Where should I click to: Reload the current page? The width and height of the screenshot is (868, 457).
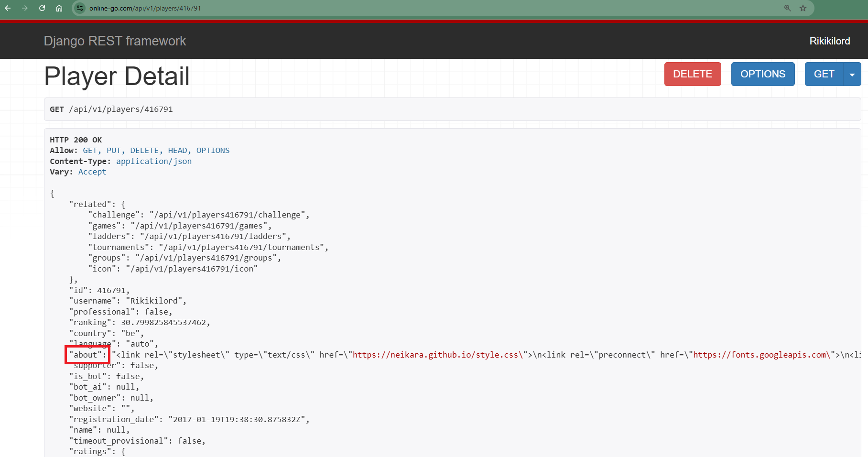pyautogui.click(x=42, y=8)
